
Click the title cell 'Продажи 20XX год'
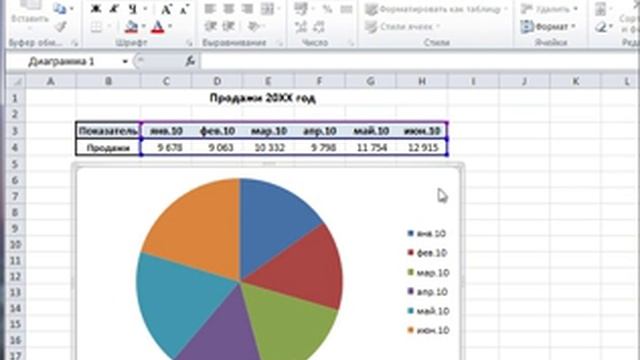coord(262,98)
